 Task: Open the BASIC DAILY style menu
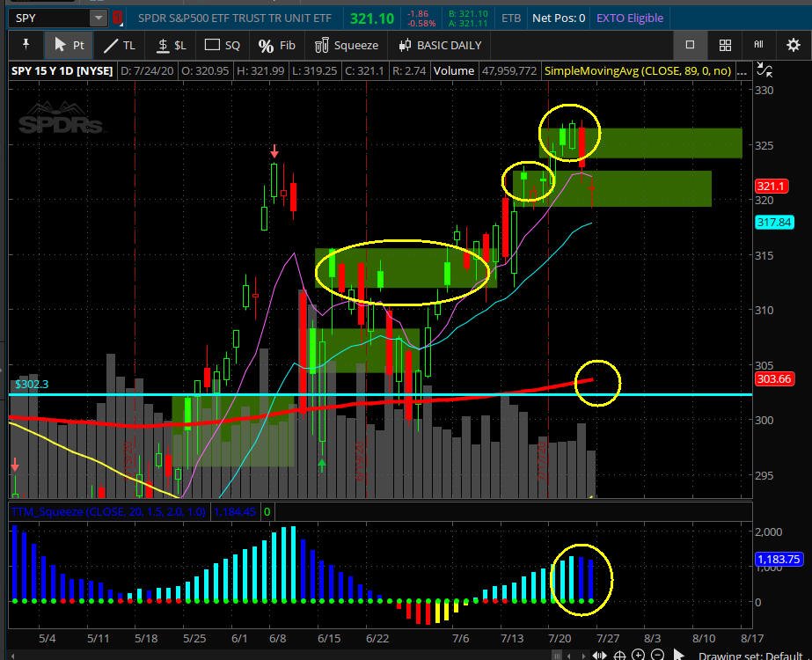click(x=439, y=45)
